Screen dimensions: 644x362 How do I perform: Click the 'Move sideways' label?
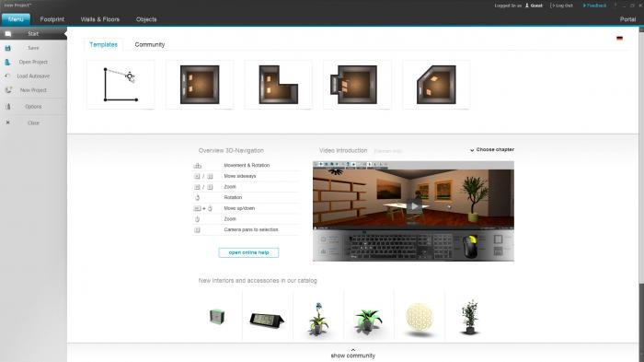click(240, 176)
